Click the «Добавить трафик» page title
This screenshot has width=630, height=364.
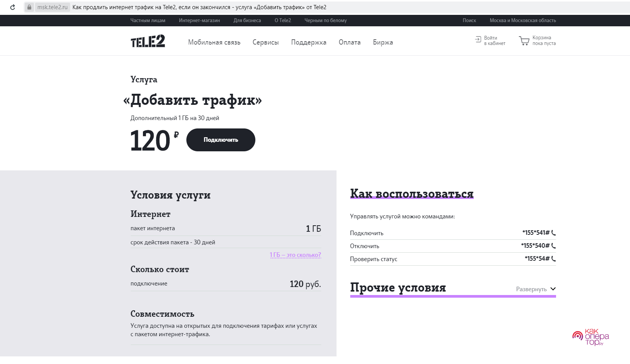pos(192,100)
